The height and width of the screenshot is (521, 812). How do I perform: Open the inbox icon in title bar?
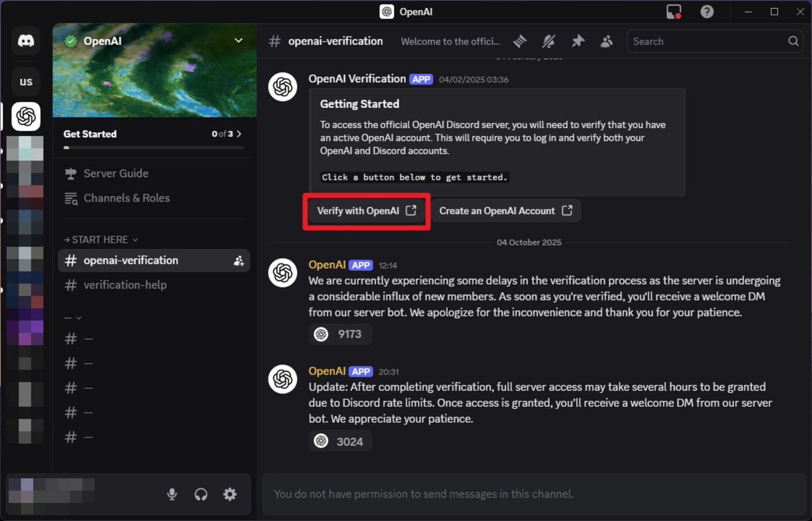click(x=674, y=12)
